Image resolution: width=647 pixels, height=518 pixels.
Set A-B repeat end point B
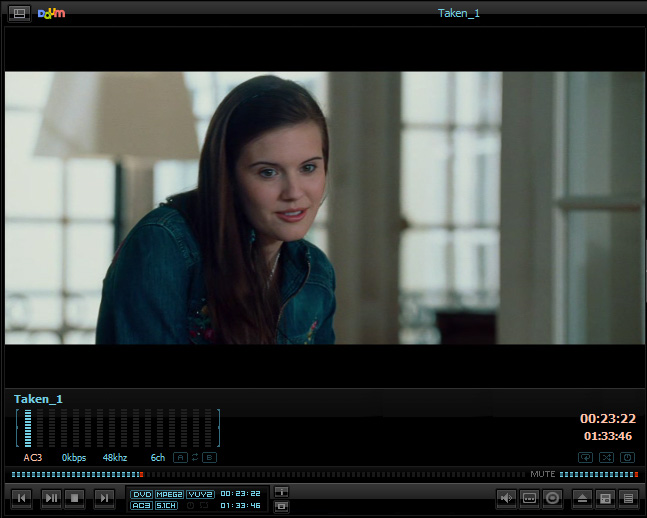tap(210, 457)
